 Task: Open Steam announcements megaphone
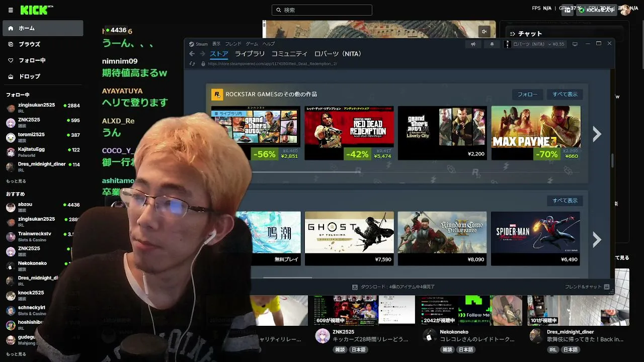(473, 44)
